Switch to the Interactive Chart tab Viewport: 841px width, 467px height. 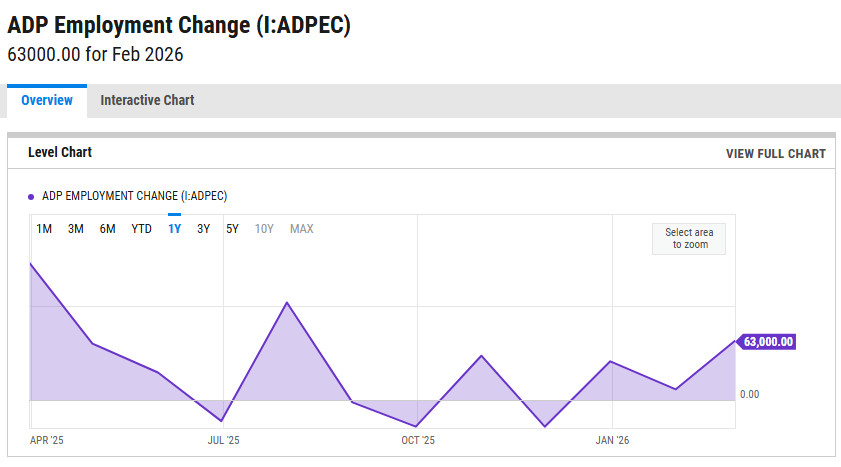coord(147,100)
